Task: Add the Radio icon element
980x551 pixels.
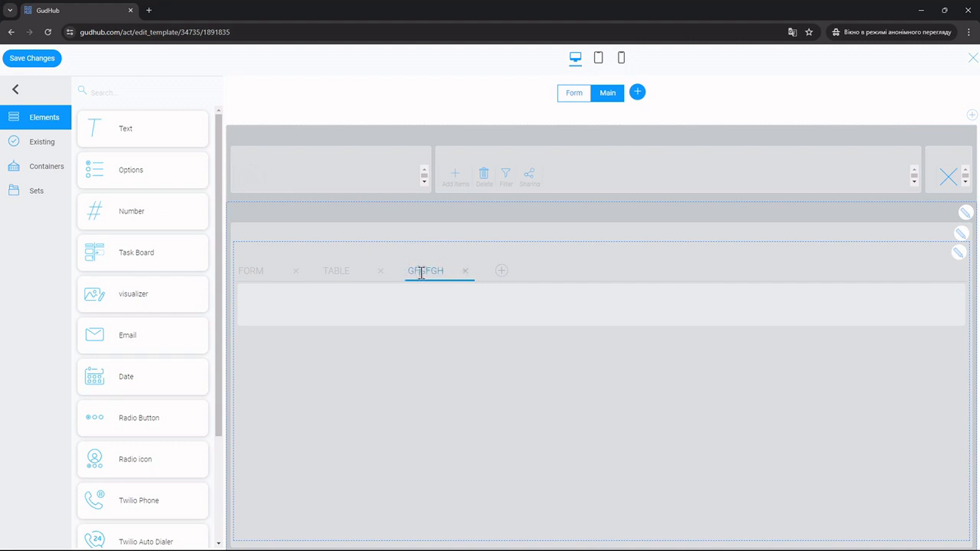Action: 143,459
